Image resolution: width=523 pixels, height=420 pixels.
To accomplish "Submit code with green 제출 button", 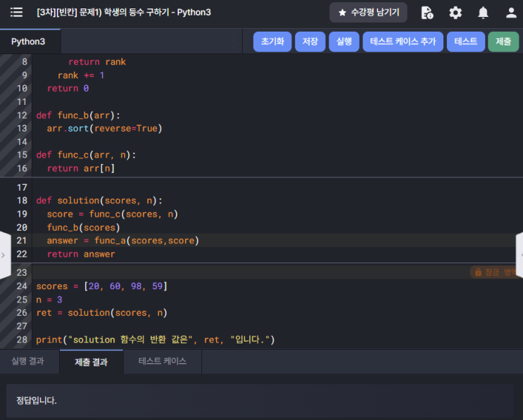I will [503, 42].
